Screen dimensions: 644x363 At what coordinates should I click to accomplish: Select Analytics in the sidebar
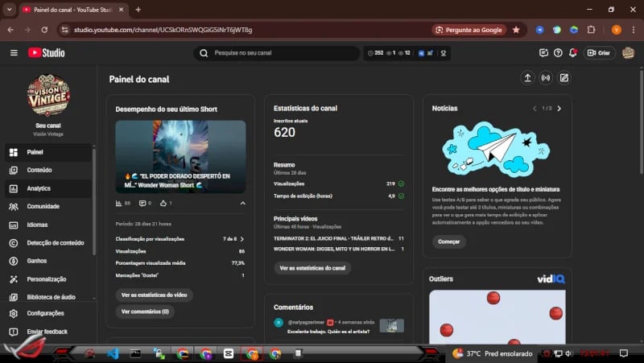pyautogui.click(x=39, y=188)
